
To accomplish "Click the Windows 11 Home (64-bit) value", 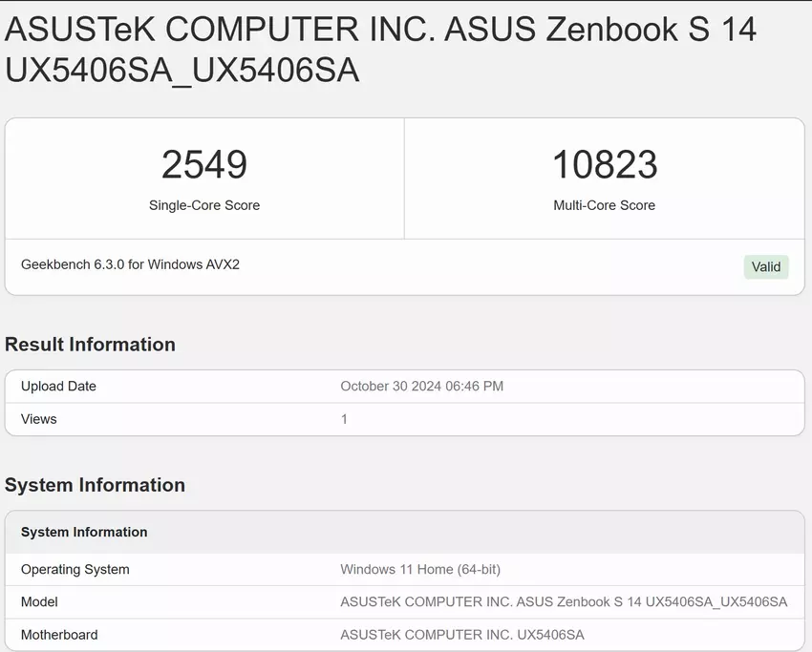I will [x=420, y=570].
